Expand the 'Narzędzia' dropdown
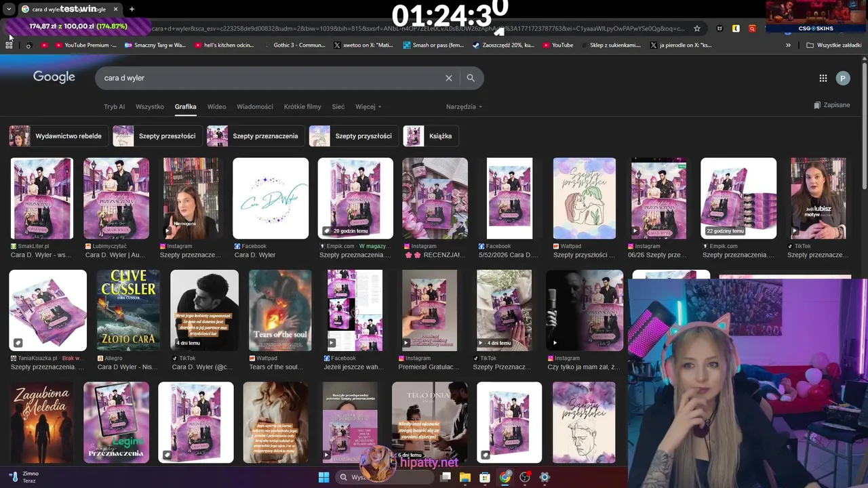Image resolution: width=868 pixels, height=488 pixels. (x=464, y=107)
